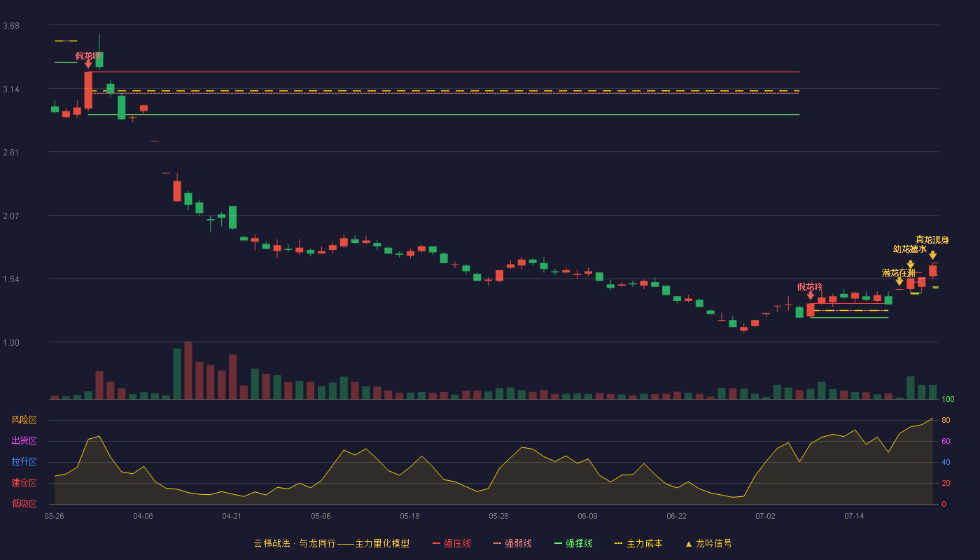The height and width of the screenshot is (560, 980).
Task: Select the 拉升区 zone label
Action: [x=24, y=462]
